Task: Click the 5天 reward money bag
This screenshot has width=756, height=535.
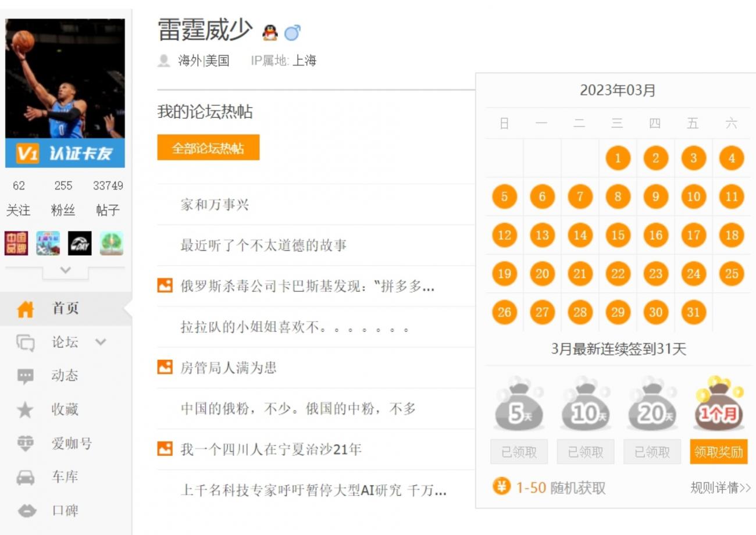Action: (x=518, y=404)
